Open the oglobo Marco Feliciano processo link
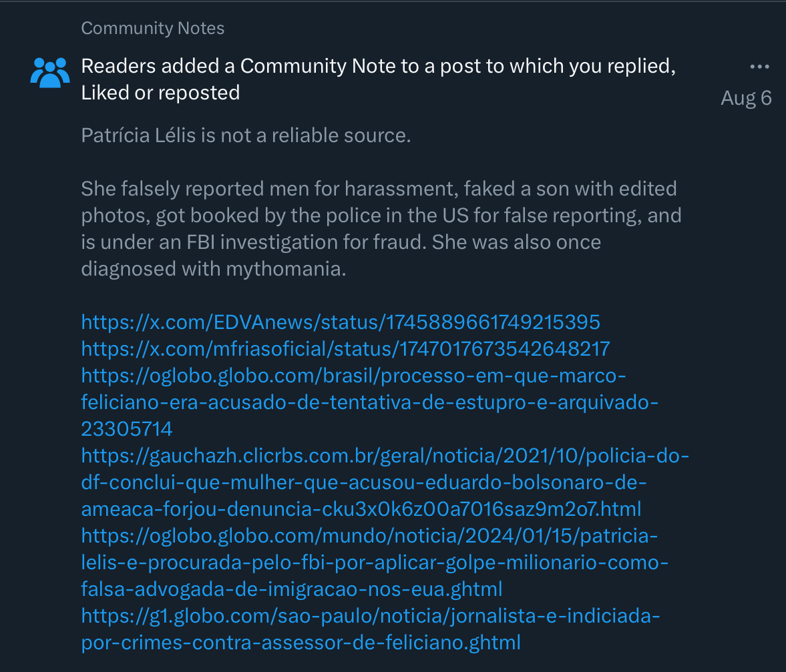The height and width of the screenshot is (672, 786). click(x=354, y=402)
